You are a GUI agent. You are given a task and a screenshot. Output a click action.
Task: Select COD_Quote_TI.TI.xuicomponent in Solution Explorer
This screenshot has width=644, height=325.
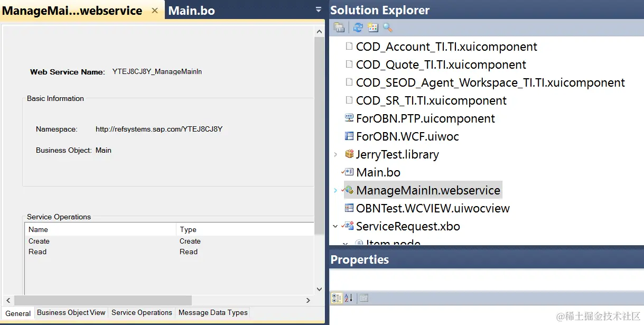[441, 64]
